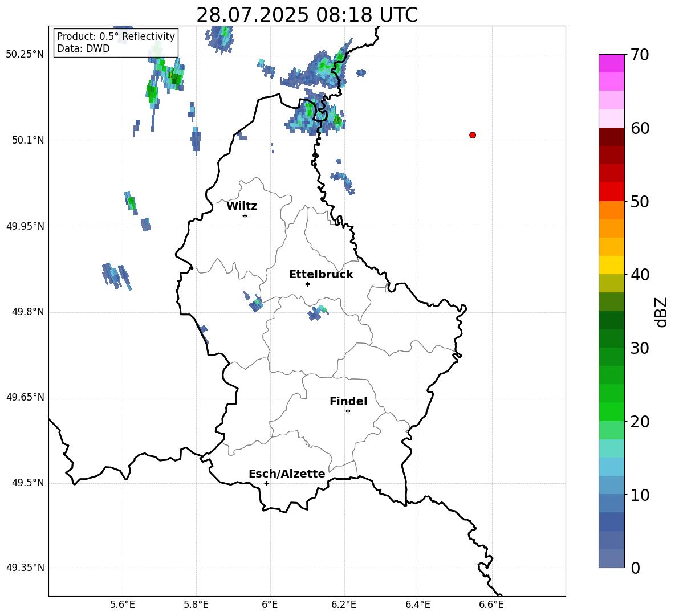The width and height of the screenshot is (675, 616).
Task: Click the 70 tick on colorbar
Action: click(640, 55)
